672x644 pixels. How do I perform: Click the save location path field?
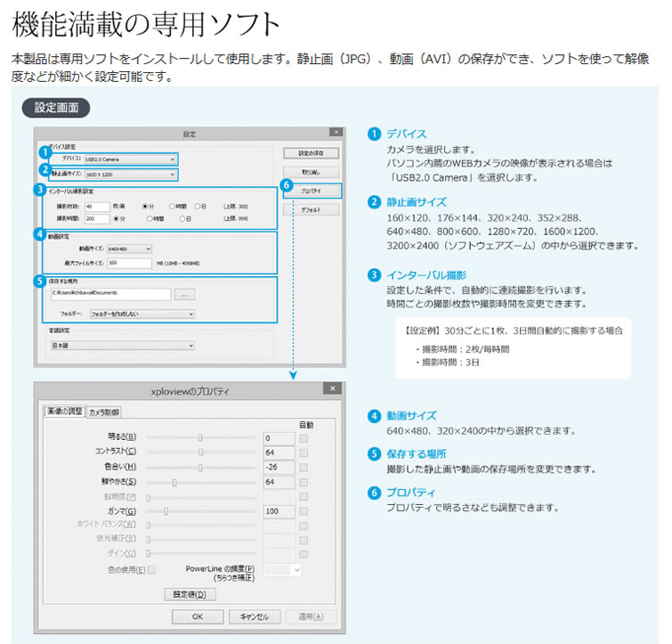point(110,294)
